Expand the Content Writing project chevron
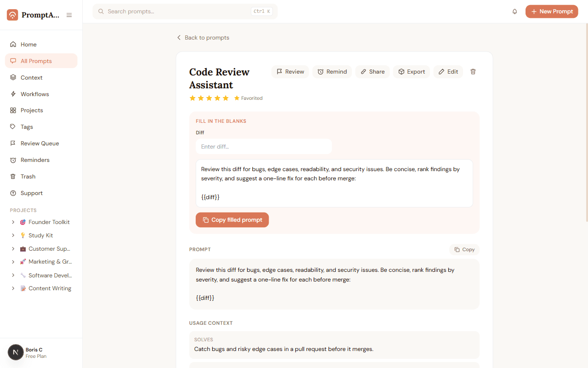Viewport: 588px width, 368px height. pyautogui.click(x=13, y=288)
